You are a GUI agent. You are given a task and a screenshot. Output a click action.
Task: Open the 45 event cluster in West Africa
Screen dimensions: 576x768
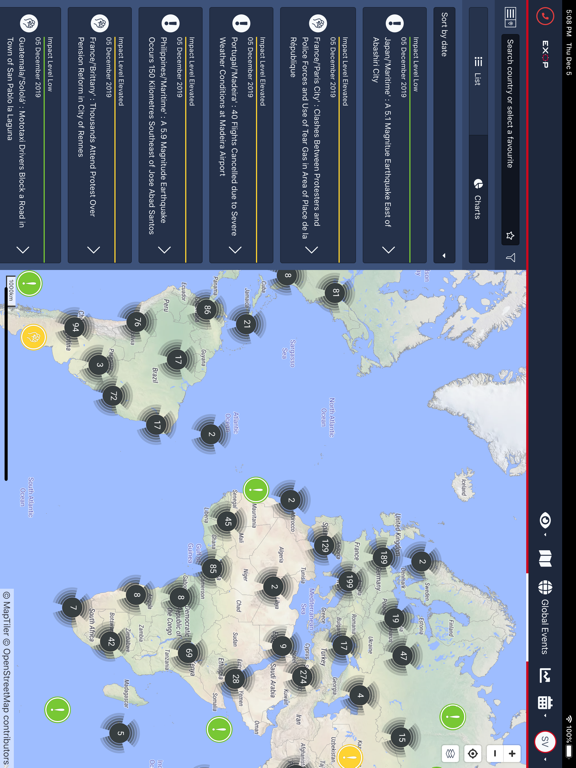click(227, 521)
